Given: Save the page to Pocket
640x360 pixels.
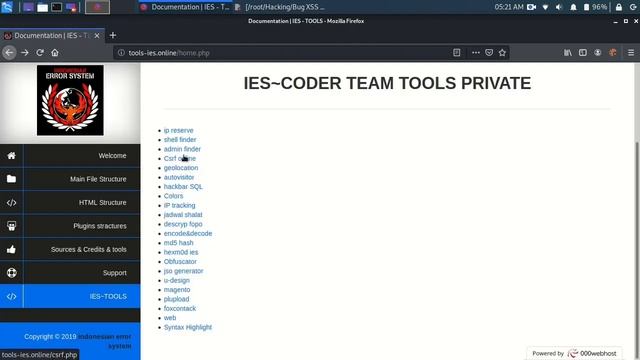Looking at the screenshot, I should pos(489,53).
